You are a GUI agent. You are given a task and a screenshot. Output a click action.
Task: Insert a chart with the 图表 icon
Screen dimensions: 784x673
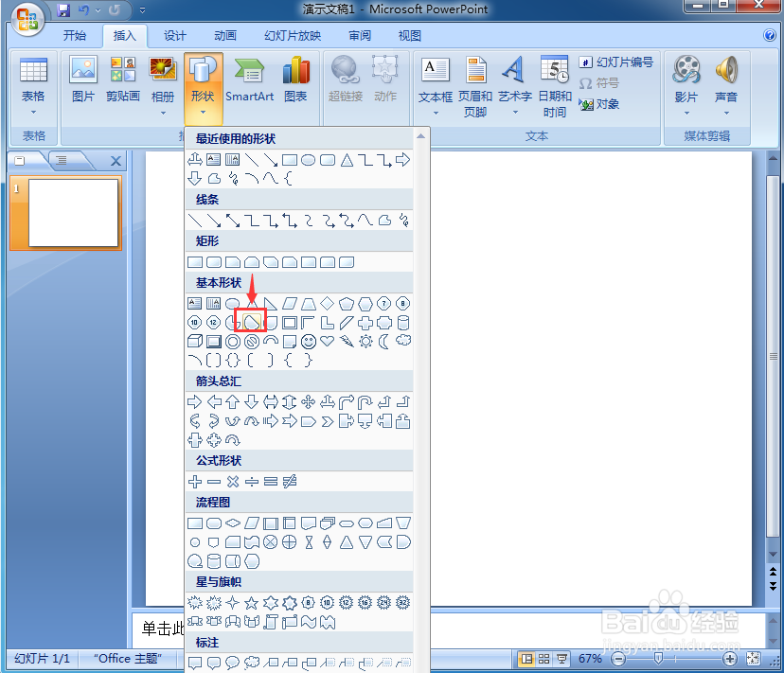tap(295, 79)
